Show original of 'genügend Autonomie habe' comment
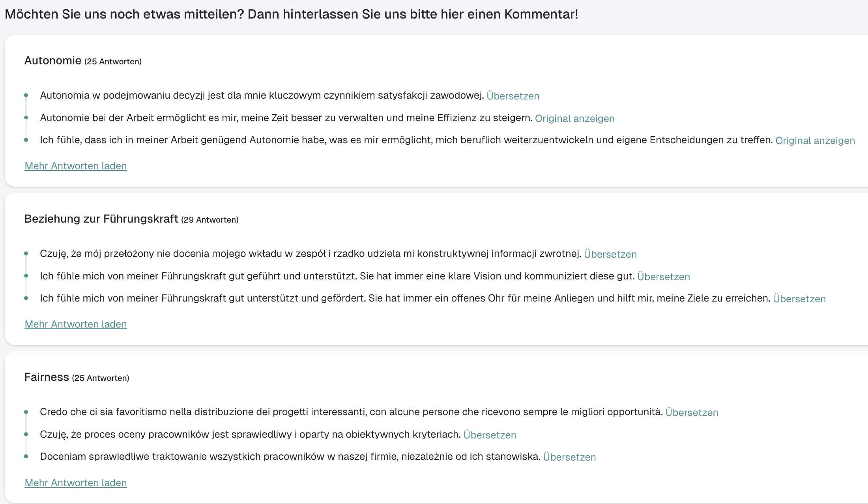This screenshot has height=504, width=868. (x=815, y=141)
